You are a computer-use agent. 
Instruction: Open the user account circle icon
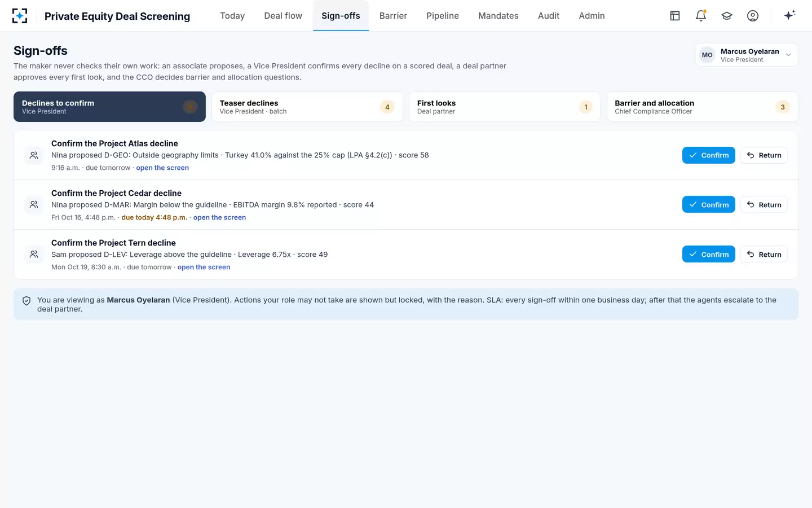753,16
